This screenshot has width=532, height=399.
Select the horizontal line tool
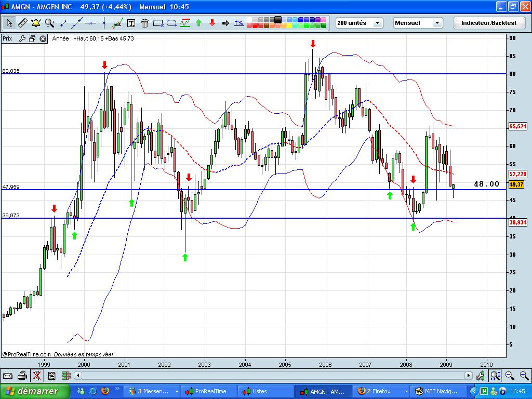point(90,23)
